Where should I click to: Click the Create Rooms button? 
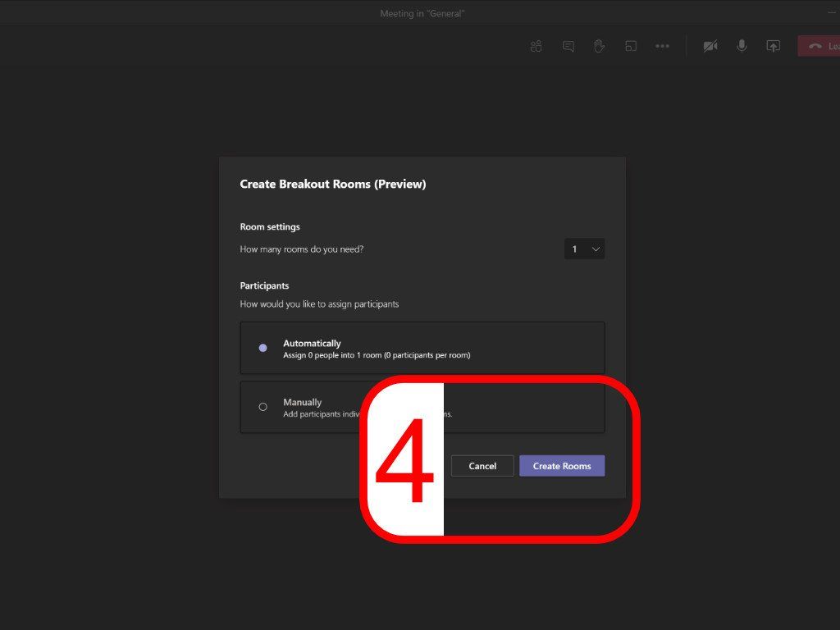pyautogui.click(x=562, y=465)
